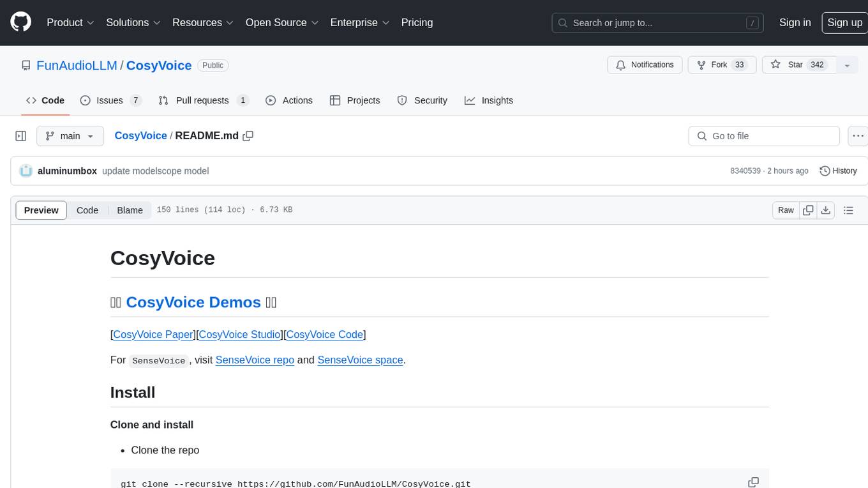Open the FunAudioLLM owner page
Screen dimensions: 868x488
pyautogui.click(x=77, y=65)
